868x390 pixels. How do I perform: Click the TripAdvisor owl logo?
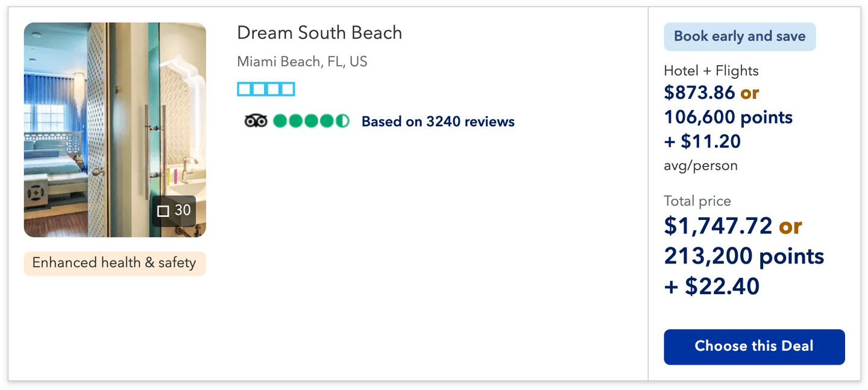point(256,121)
